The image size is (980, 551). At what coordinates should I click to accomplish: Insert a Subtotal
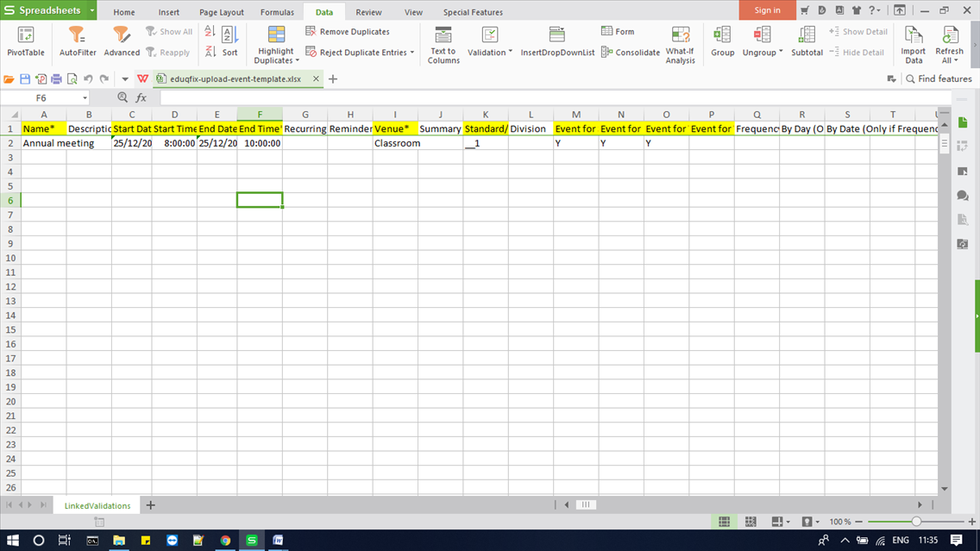coord(807,42)
